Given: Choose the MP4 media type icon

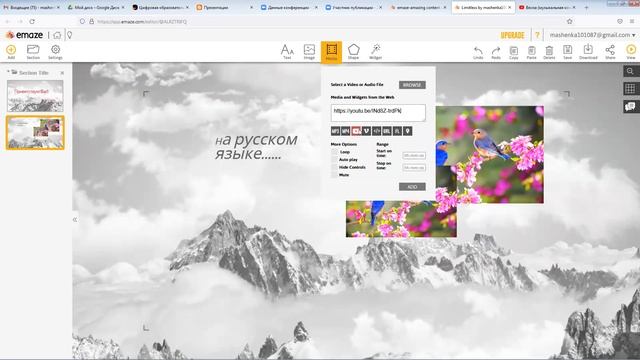Looking at the screenshot, I should pyautogui.click(x=345, y=131).
